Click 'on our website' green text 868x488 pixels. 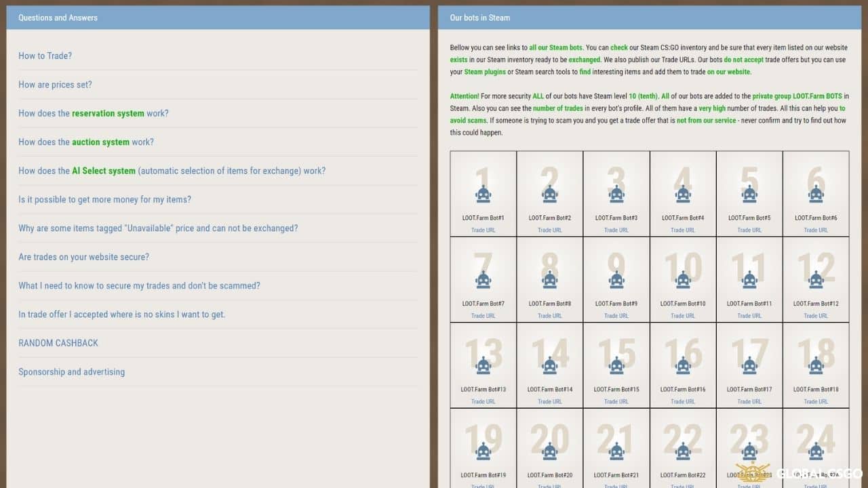click(728, 72)
